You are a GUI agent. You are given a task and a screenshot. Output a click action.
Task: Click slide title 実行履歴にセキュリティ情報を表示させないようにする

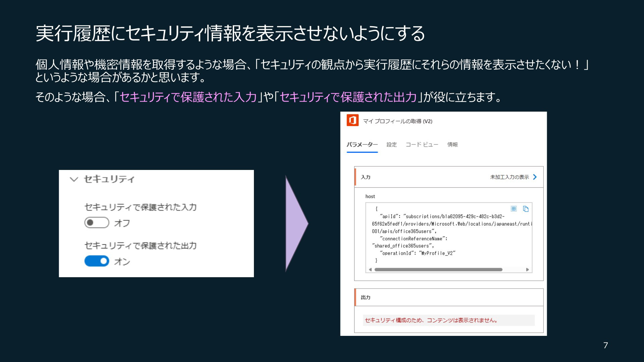coord(230,34)
